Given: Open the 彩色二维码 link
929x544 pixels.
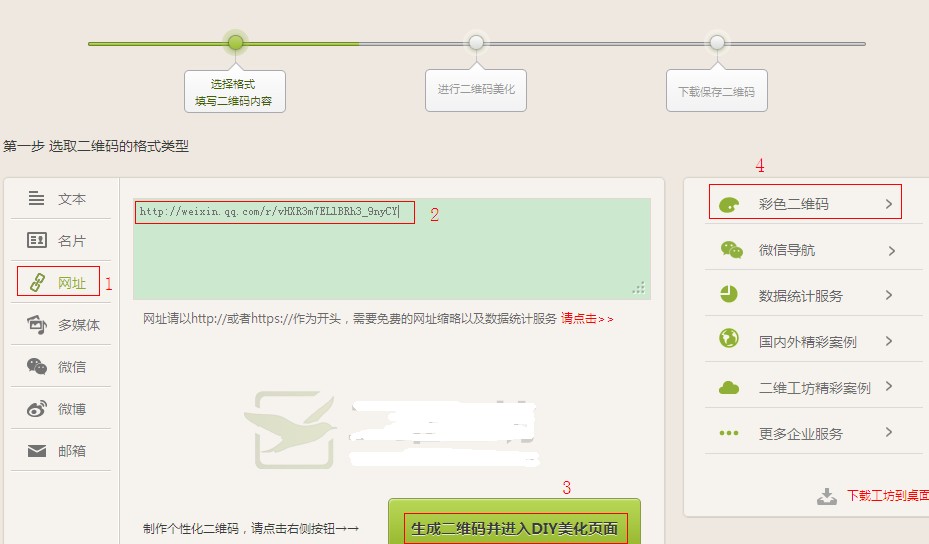Looking at the screenshot, I should (793, 204).
